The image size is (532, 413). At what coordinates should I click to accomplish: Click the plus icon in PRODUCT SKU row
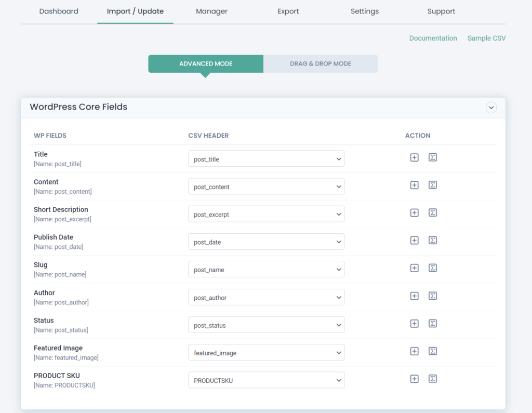tap(414, 379)
